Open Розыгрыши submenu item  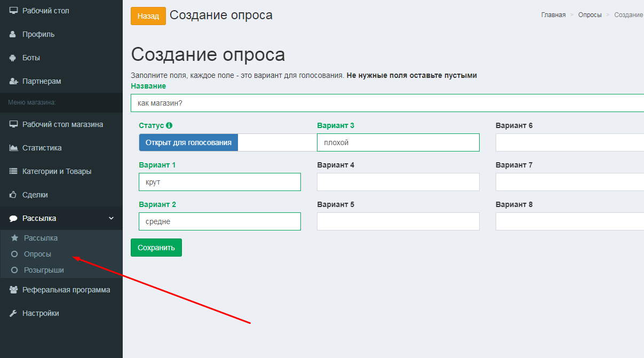click(x=44, y=270)
